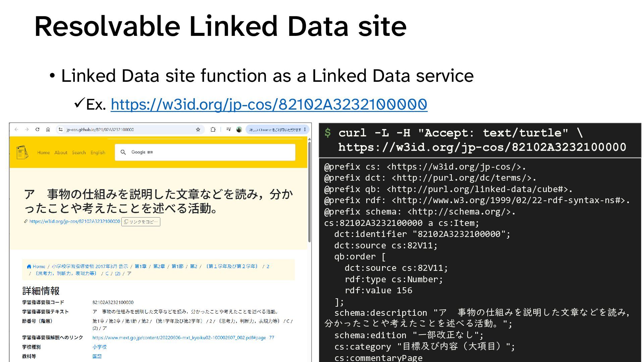This screenshot has height=362, width=644.
Task: Click the jp-cos site logo
Action: click(x=22, y=152)
